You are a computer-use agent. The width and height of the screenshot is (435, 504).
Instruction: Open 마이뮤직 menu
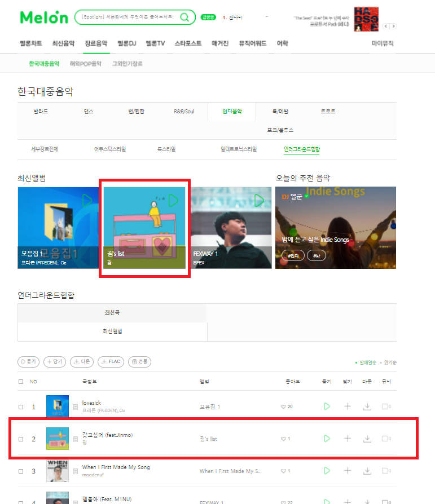(x=383, y=43)
